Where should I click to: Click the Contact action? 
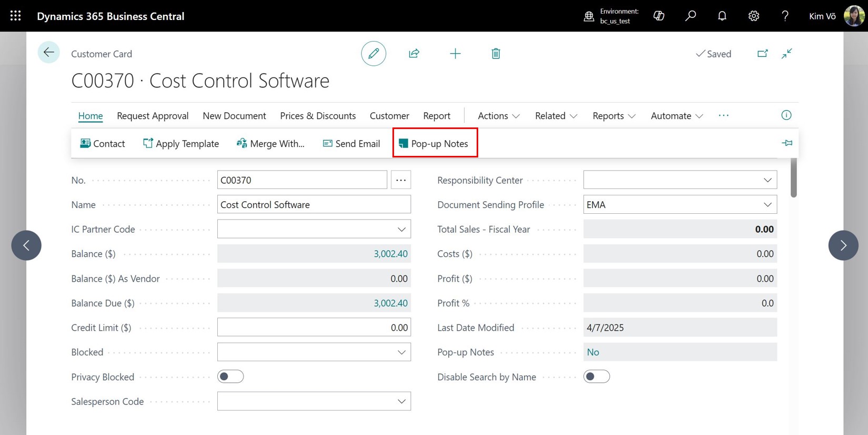(x=103, y=143)
